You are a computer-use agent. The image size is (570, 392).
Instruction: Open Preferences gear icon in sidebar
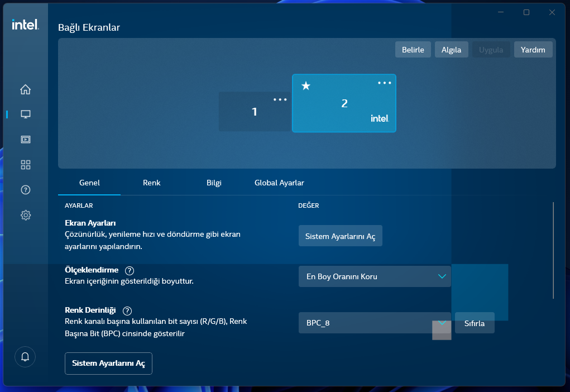tap(26, 216)
